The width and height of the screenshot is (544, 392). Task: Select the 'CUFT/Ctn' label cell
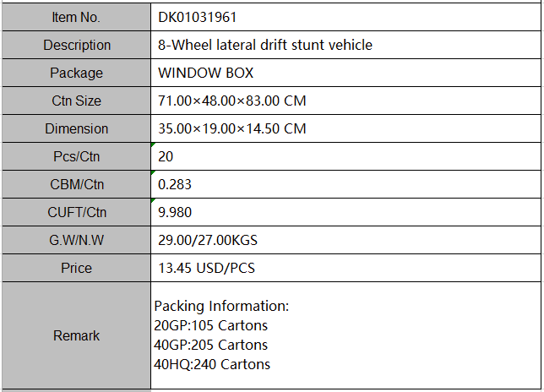76,212
